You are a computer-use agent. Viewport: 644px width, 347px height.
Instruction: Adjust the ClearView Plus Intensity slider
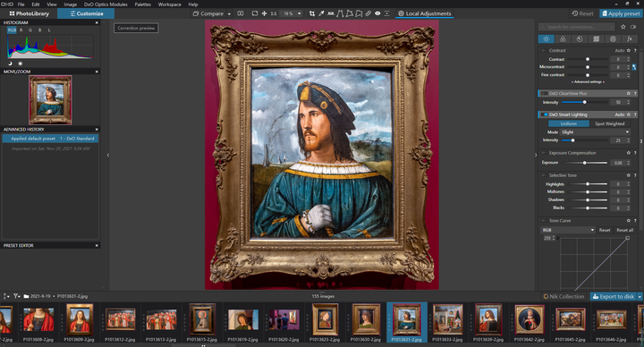[585, 102]
